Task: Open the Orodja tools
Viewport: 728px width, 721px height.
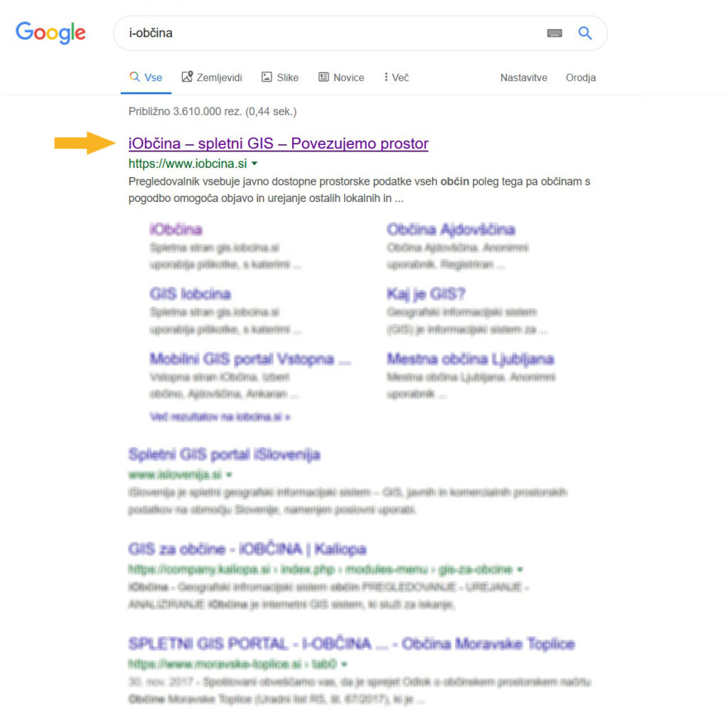Action: pyautogui.click(x=580, y=78)
